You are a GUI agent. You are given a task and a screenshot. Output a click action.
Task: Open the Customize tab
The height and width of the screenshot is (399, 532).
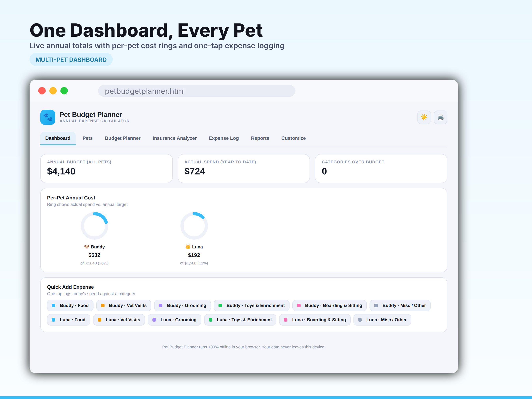293,138
